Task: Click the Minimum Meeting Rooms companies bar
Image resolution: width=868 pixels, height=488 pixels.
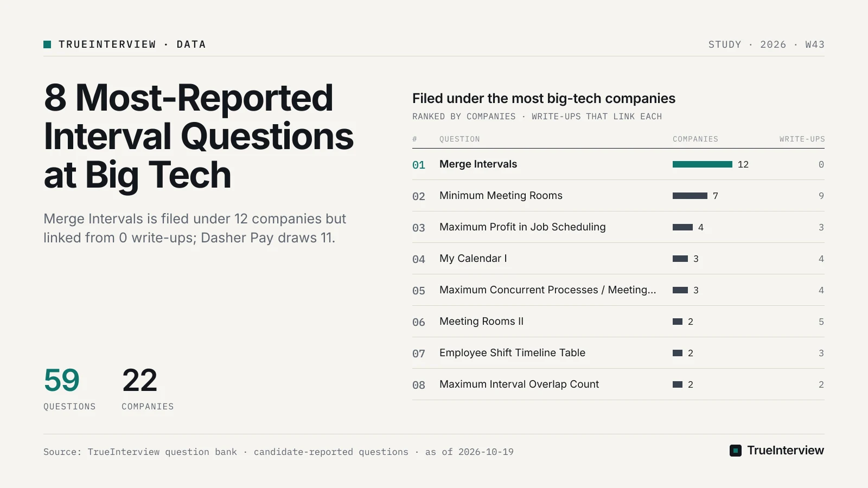Action: click(x=690, y=196)
